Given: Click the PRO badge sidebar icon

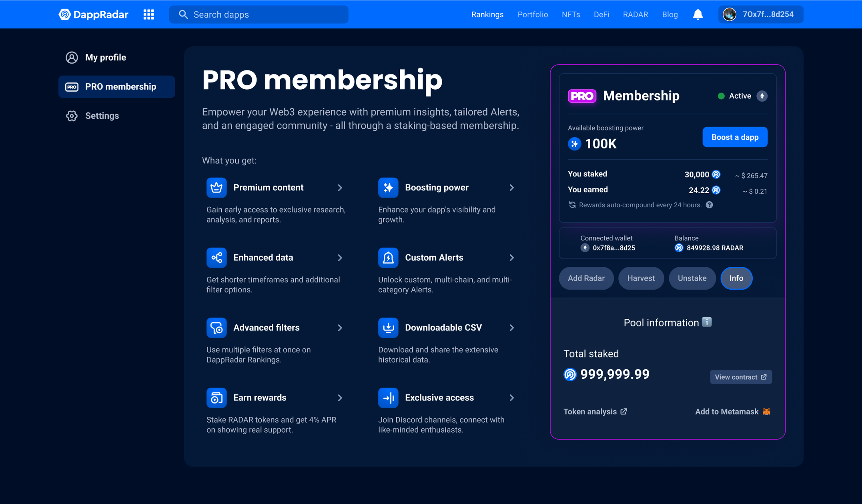Looking at the screenshot, I should tap(72, 87).
